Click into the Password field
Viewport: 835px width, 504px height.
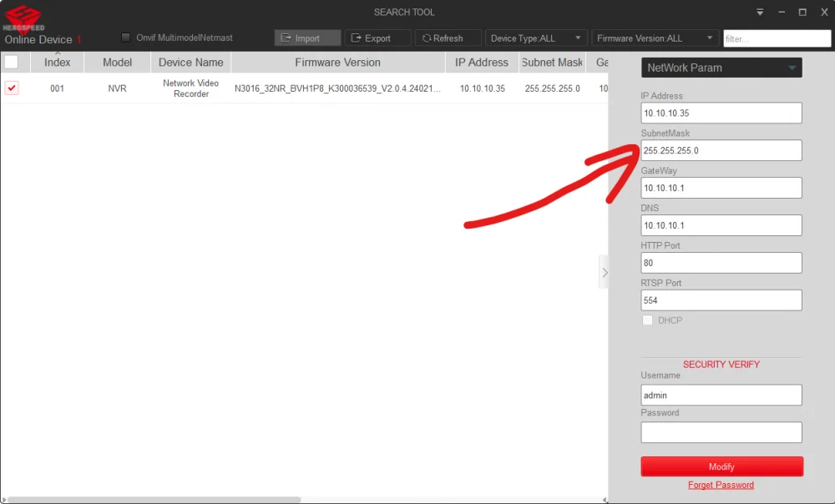click(x=721, y=432)
